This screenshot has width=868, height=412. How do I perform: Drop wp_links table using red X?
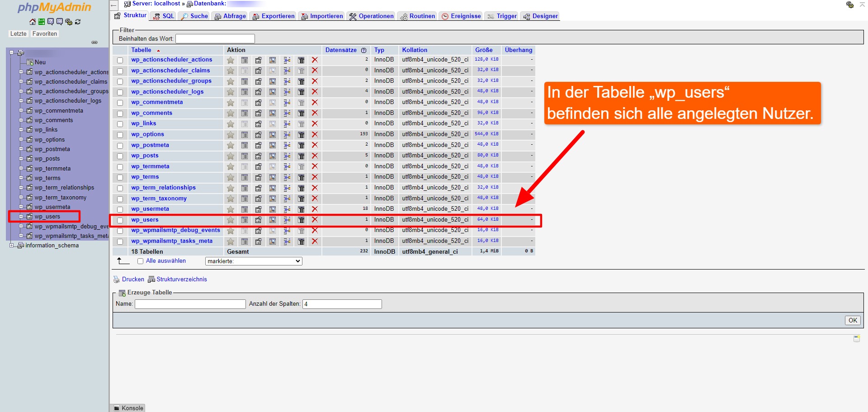315,124
